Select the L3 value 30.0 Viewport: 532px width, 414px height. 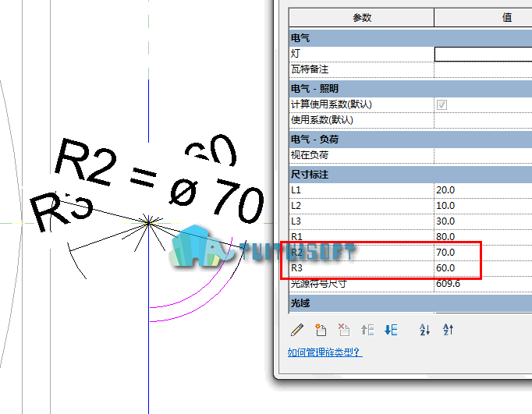coord(445,221)
